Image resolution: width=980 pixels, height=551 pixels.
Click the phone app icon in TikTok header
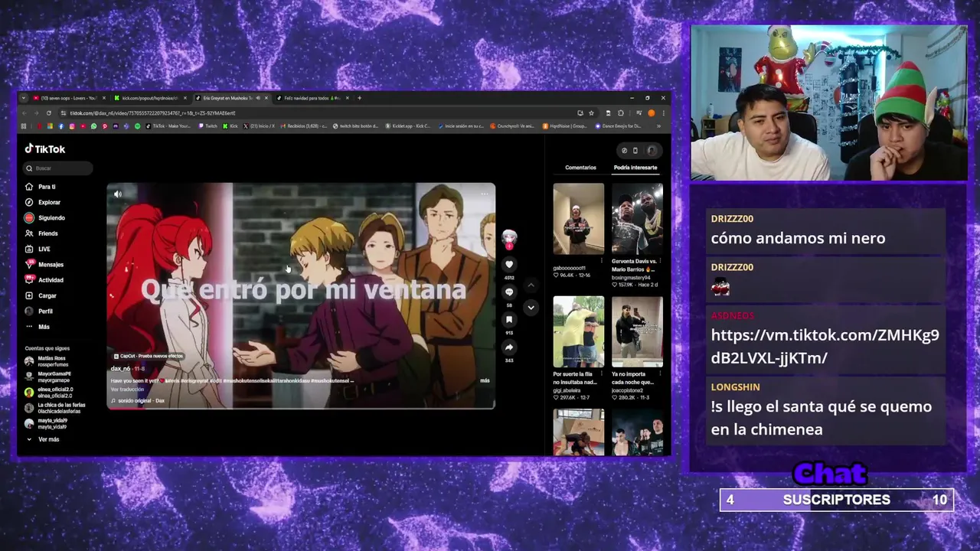[636, 151]
